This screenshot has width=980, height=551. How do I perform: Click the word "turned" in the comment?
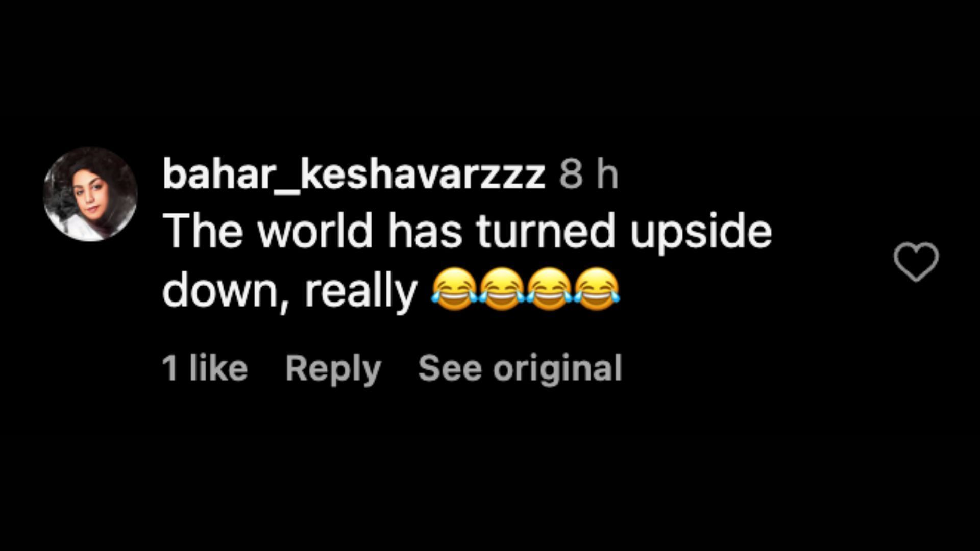coord(546,231)
